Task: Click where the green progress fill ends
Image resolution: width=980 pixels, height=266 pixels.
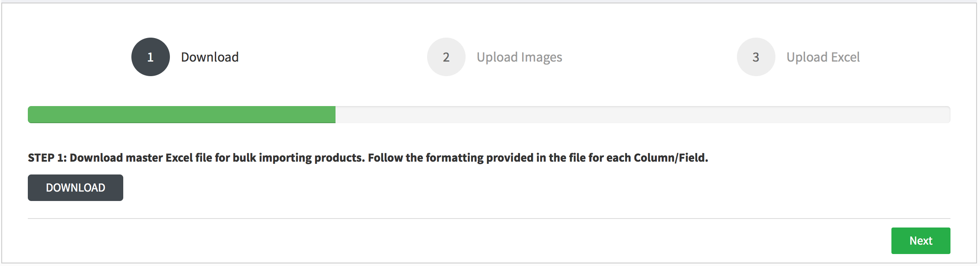Action: click(x=335, y=115)
